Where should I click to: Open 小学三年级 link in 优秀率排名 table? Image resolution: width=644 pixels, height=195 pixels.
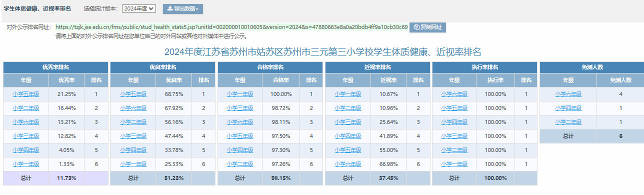26,136
